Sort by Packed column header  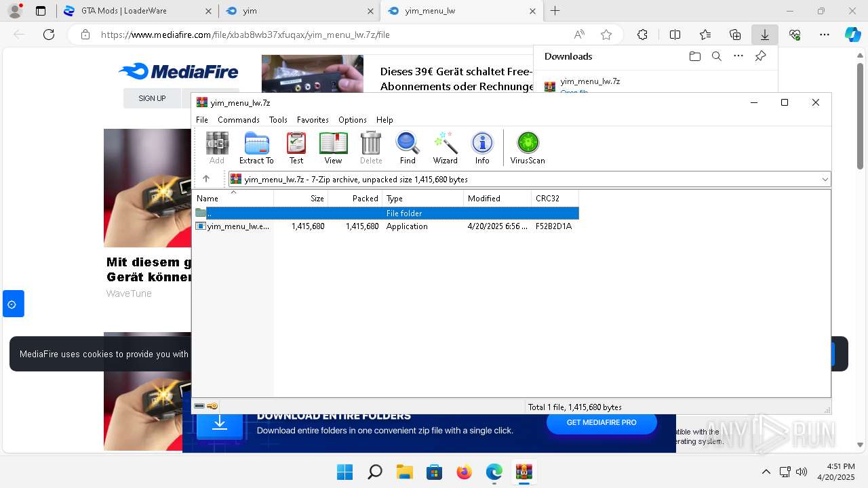click(x=355, y=199)
